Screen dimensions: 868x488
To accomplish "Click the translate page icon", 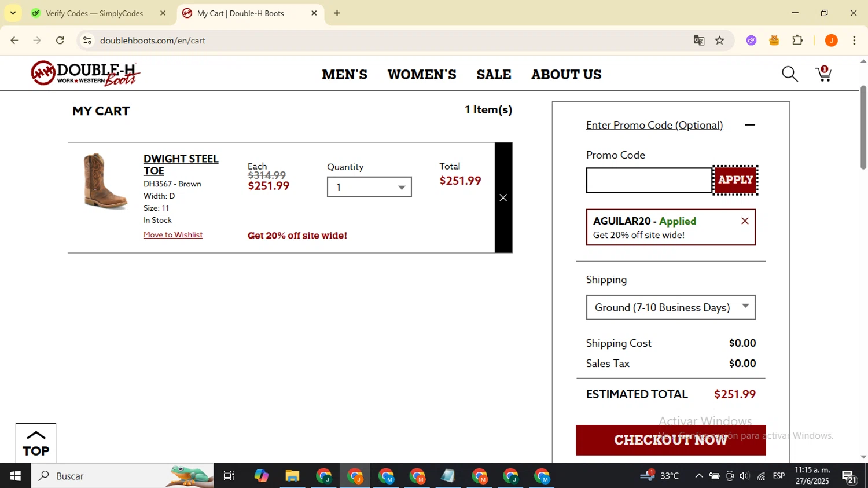I will pyautogui.click(x=699, y=41).
